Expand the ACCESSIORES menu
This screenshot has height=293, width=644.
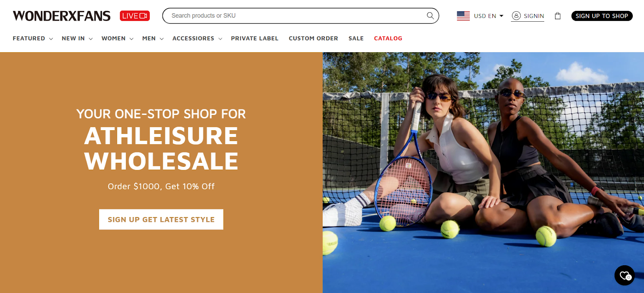click(x=197, y=39)
